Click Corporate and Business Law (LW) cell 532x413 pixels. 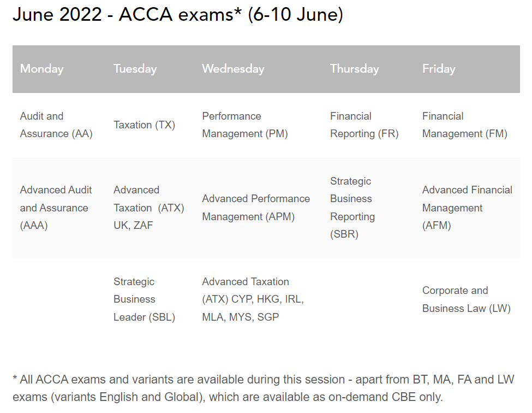pyautogui.click(x=466, y=299)
